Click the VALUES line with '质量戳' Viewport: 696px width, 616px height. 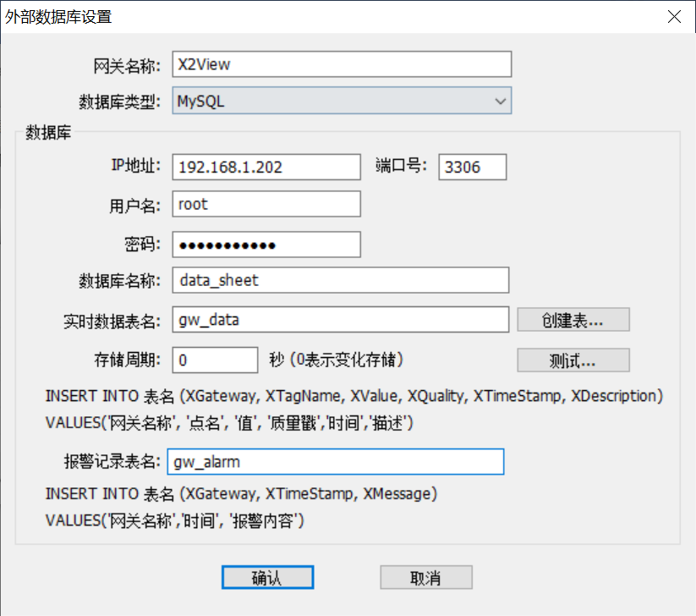coord(229,423)
